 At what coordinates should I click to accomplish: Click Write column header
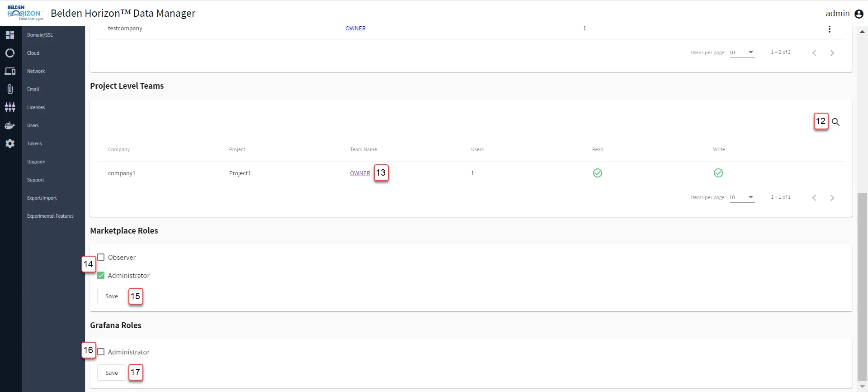point(719,149)
